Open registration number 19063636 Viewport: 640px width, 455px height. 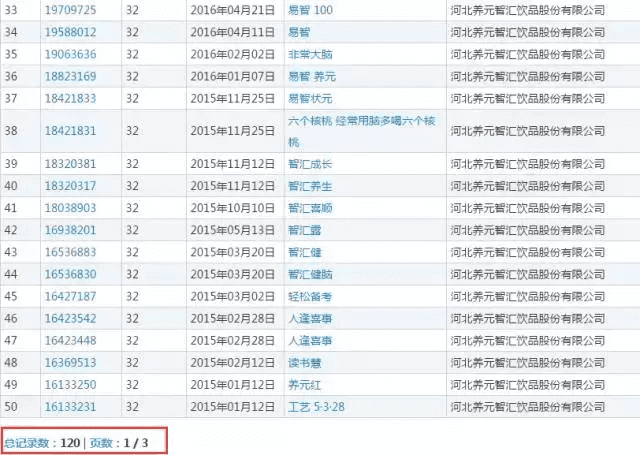coord(70,54)
